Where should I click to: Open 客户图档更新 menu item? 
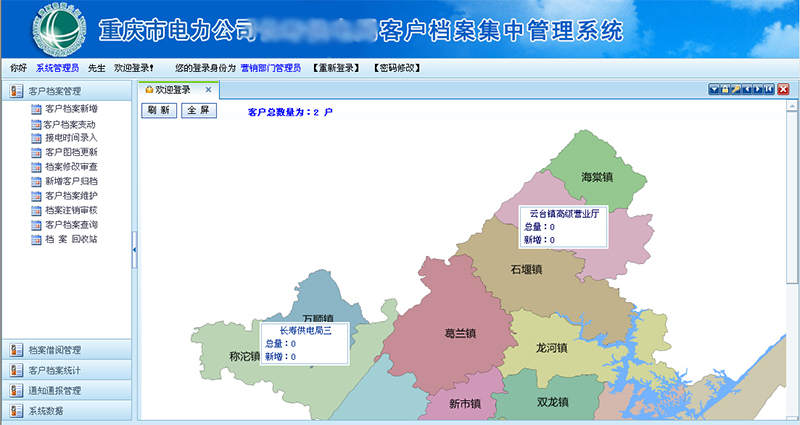point(71,152)
